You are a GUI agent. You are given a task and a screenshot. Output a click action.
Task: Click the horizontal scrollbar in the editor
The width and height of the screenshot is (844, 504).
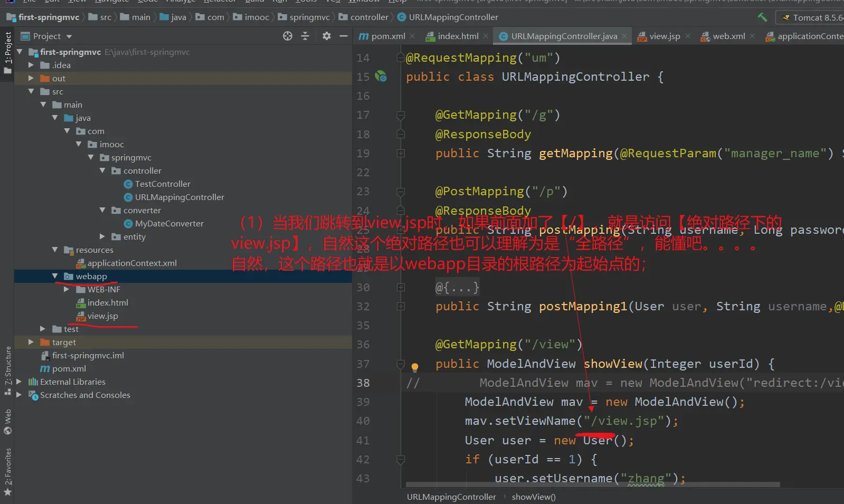(x=592, y=484)
